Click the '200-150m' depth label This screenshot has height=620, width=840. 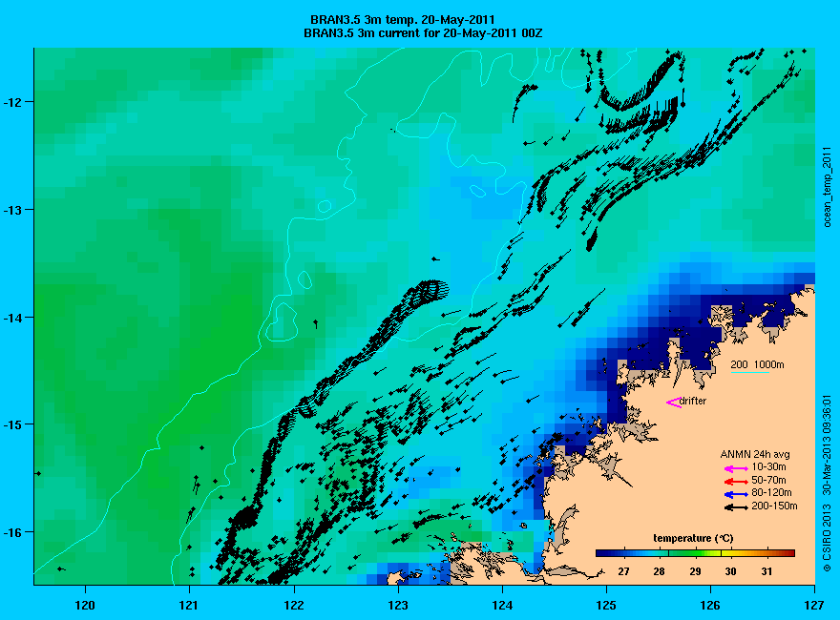(x=774, y=506)
